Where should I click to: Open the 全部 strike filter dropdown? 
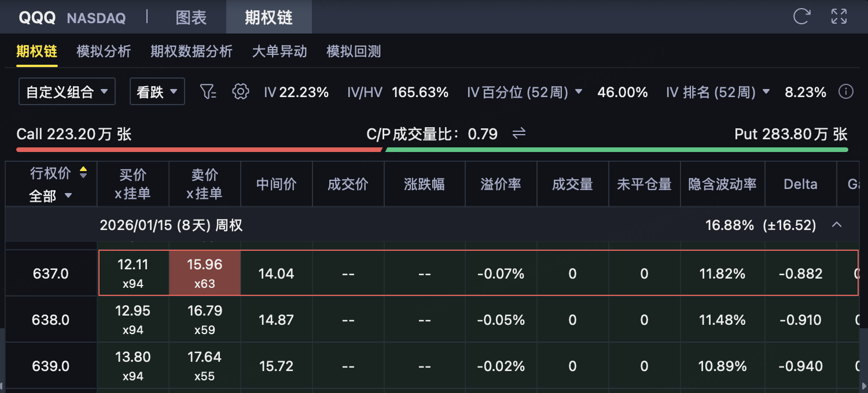[51, 196]
